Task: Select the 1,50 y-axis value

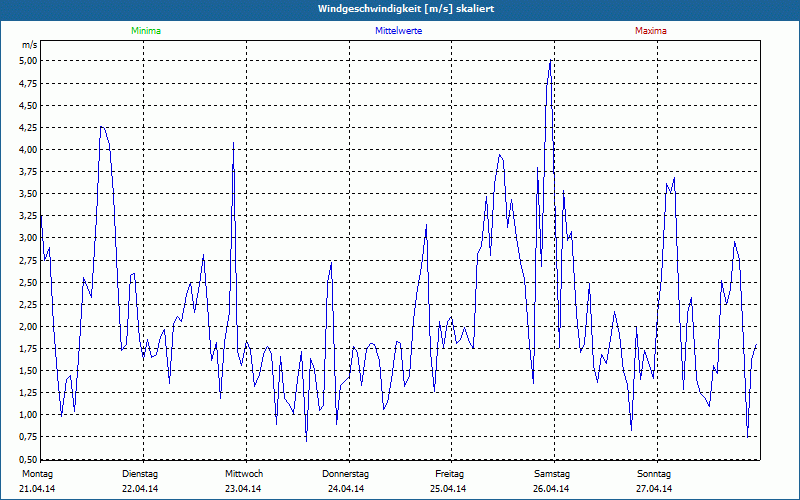Action: pos(29,371)
